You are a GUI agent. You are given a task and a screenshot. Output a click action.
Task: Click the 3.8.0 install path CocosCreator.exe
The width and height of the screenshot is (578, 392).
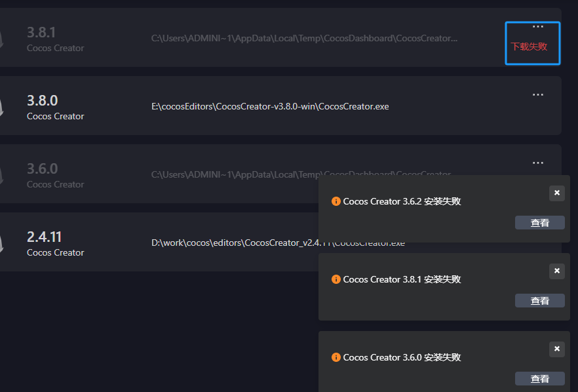(x=270, y=106)
